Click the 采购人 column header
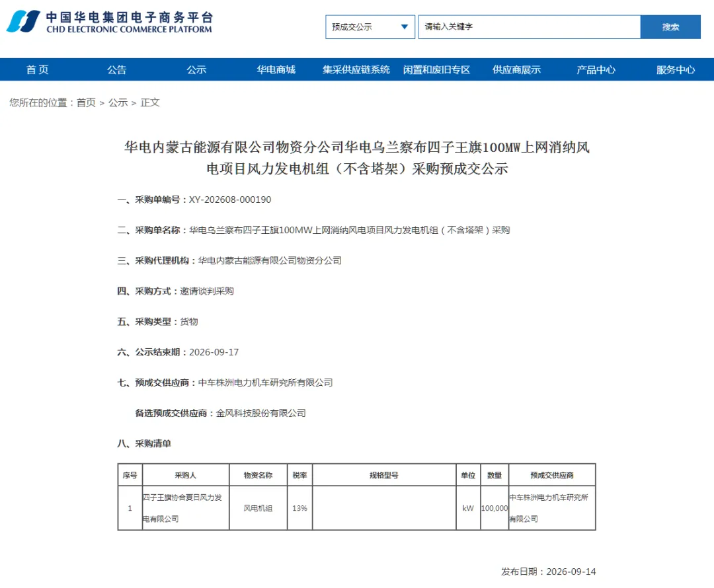This screenshot has height=588, width=714. click(186, 475)
